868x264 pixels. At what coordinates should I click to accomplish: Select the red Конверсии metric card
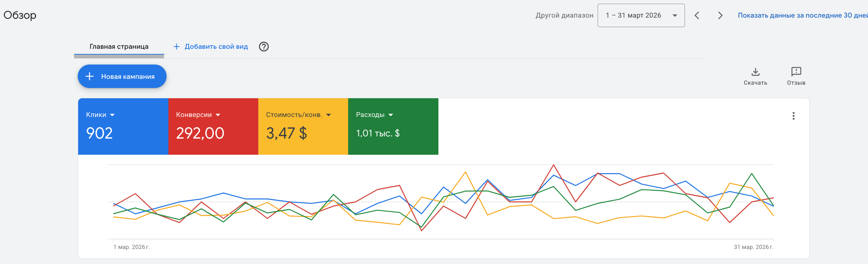pos(213,126)
